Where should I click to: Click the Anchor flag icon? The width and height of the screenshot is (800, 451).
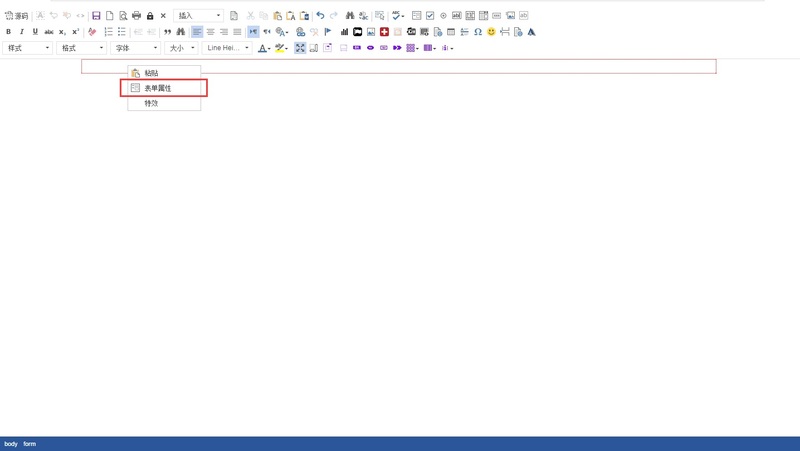(x=328, y=32)
